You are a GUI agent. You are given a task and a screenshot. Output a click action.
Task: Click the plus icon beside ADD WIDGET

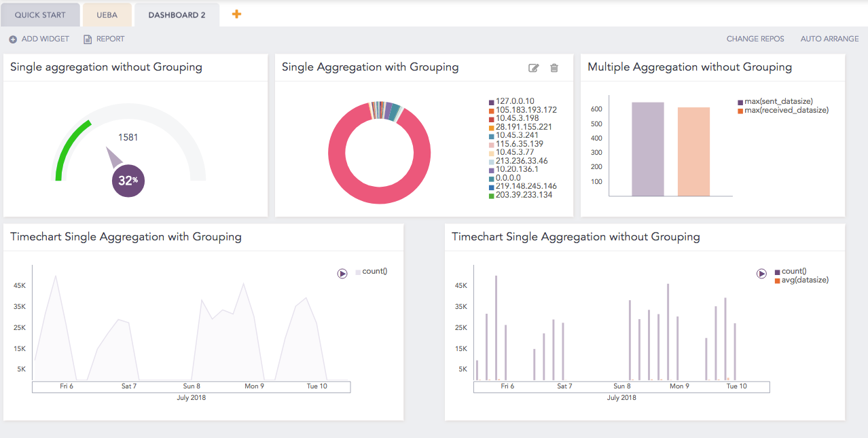click(12, 39)
